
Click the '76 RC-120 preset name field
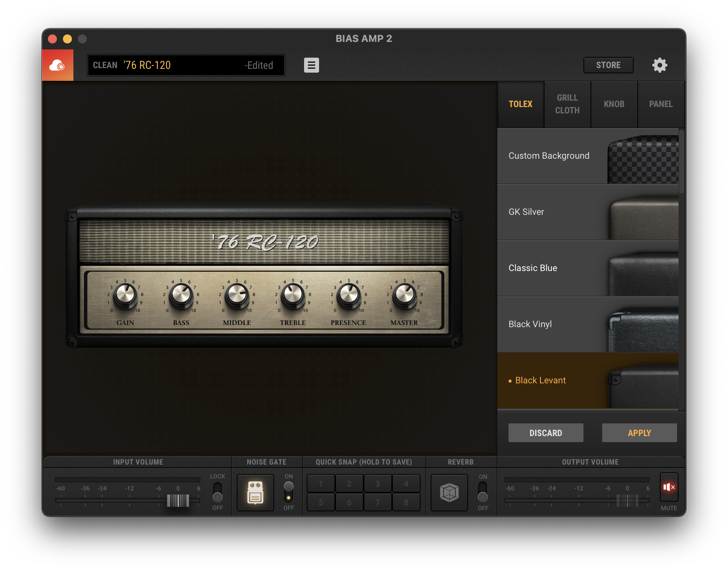[186, 65]
